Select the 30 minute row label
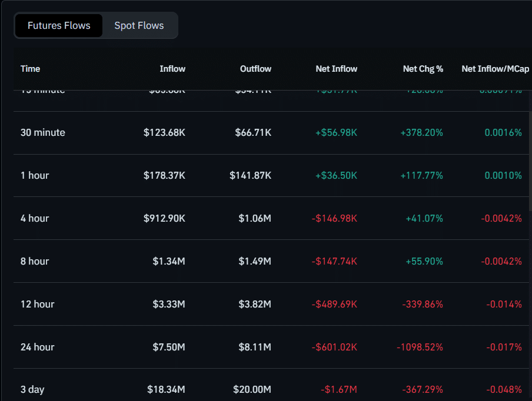The width and height of the screenshot is (532, 401). [42, 132]
